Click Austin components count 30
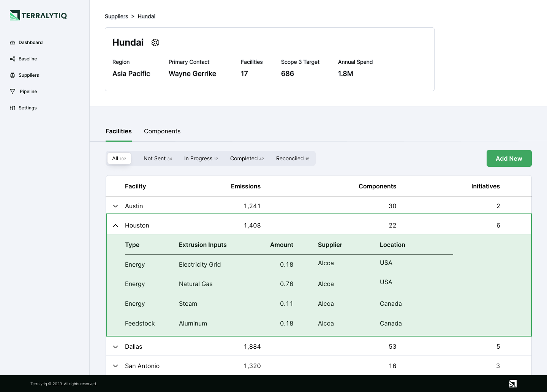 pos(392,206)
